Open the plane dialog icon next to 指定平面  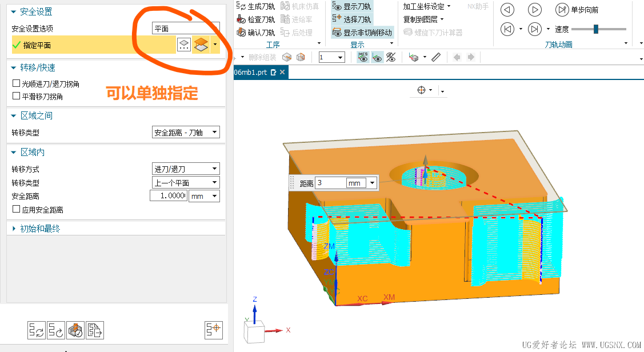[184, 45]
